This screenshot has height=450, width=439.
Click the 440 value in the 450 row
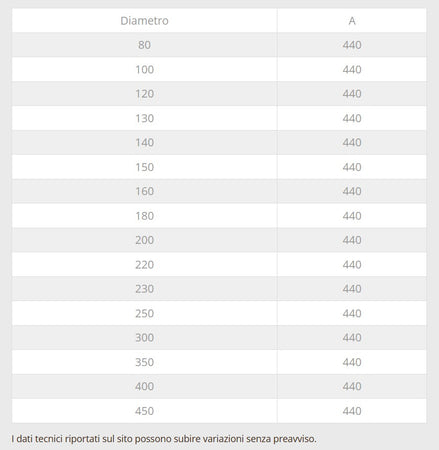coord(352,411)
